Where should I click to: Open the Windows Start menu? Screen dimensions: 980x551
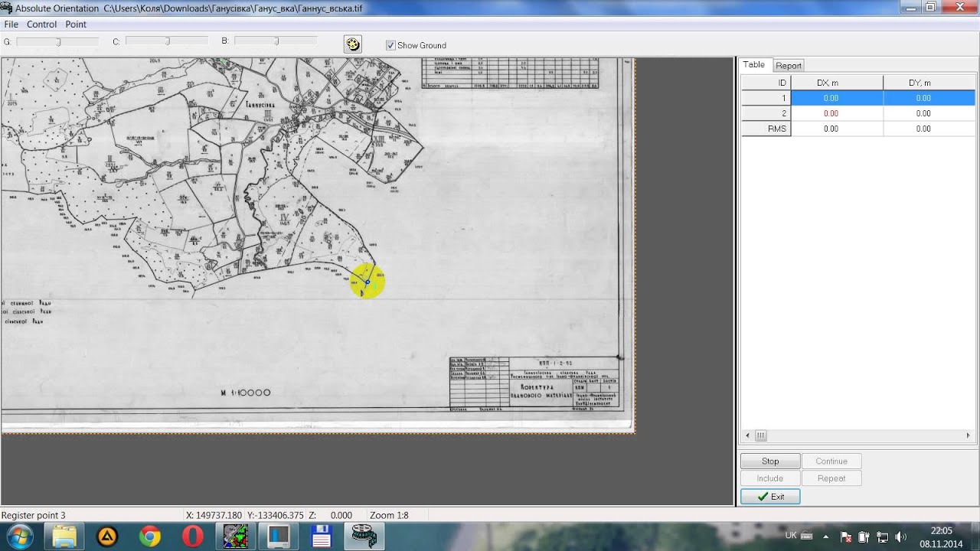(19, 536)
